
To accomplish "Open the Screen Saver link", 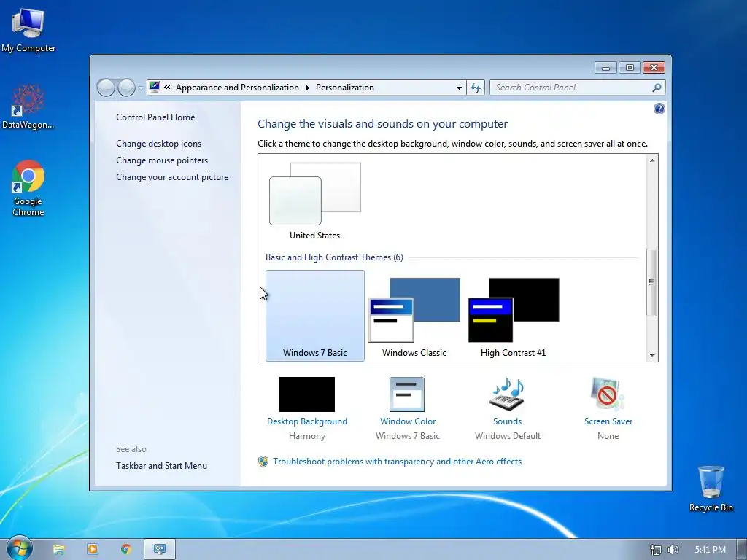I will pyautogui.click(x=608, y=421).
